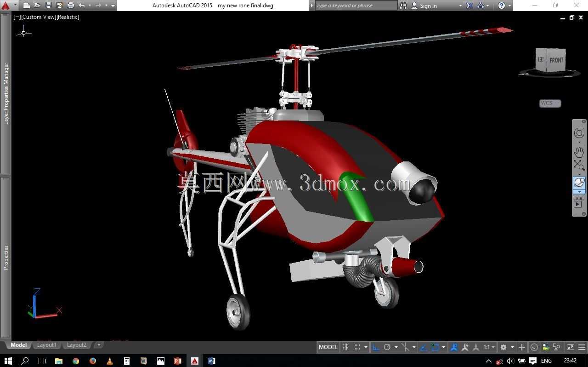This screenshot has height=367, width=588.
Task: Create a new drawing from Quick Access
Action: pyautogui.click(x=27, y=6)
